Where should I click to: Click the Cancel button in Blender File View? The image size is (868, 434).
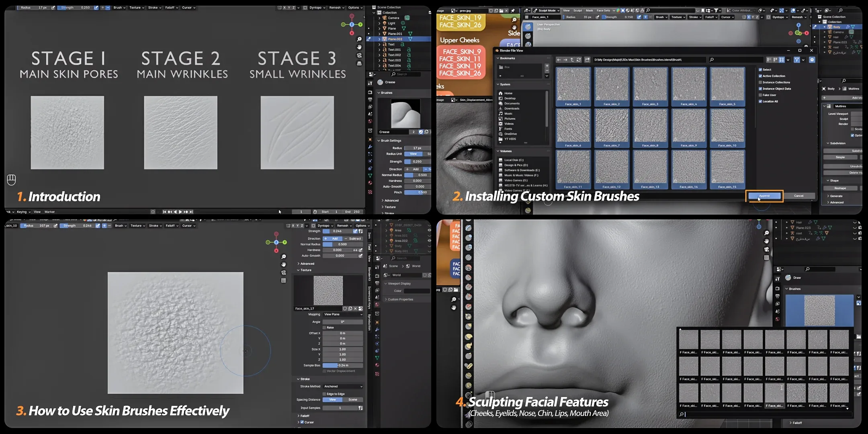coord(799,196)
